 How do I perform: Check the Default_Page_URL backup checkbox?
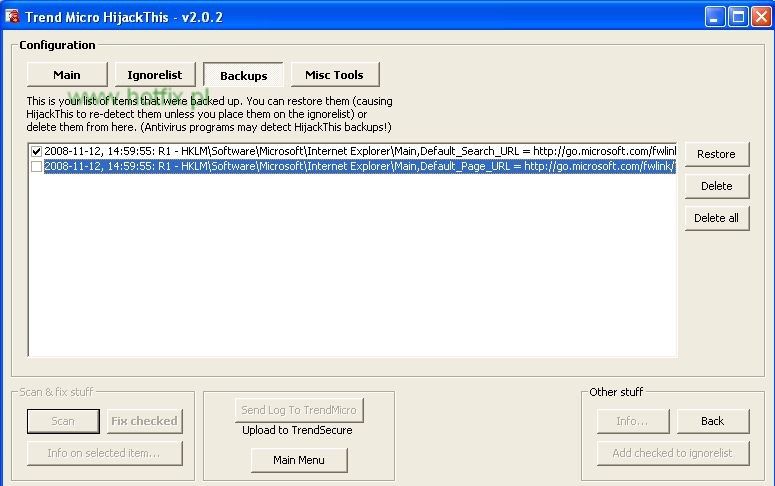click(x=37, y=167)
